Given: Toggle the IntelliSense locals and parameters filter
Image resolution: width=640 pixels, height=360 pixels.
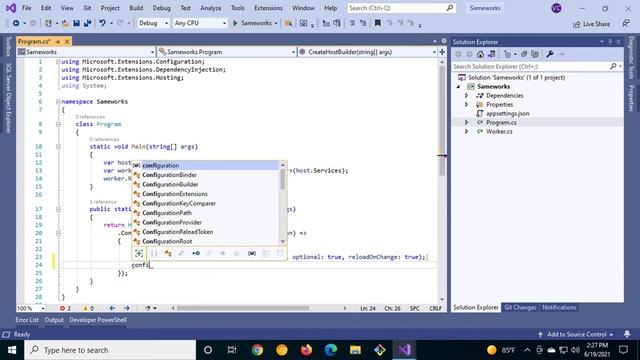Looking at the screenshot, I should point(252,253).
